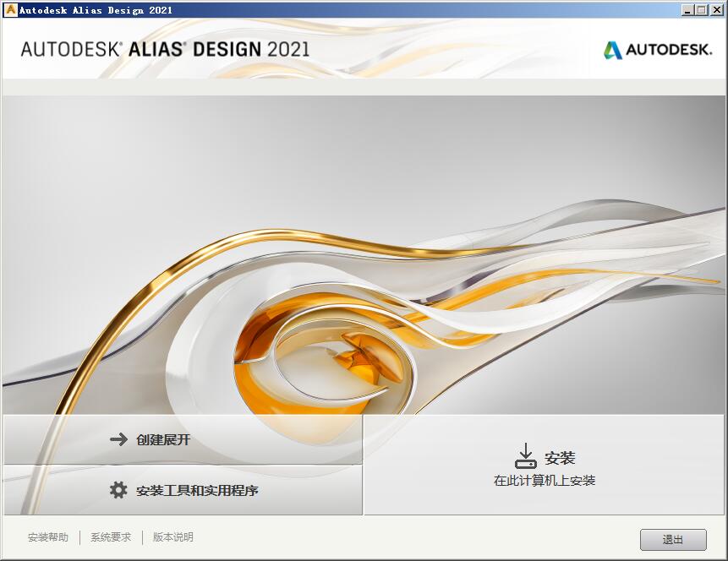728x561 pixels.
Task: View the 版本说明 link
Action: 173,537
